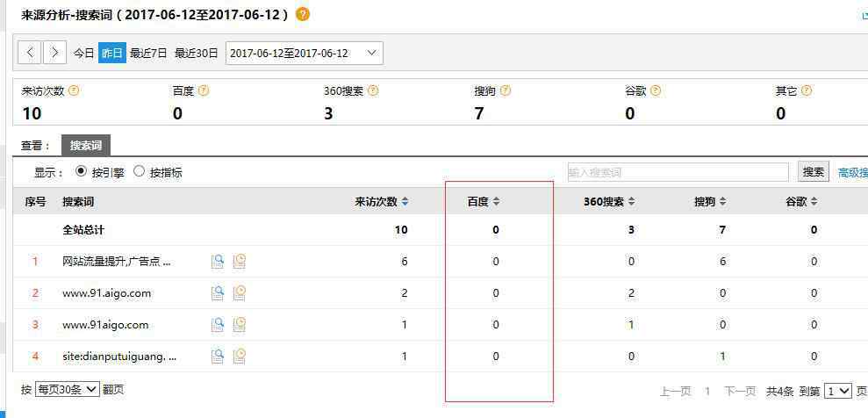Click the 下一页 pagination link
Viewport: 868px width, 418px height.
[740, 392]
